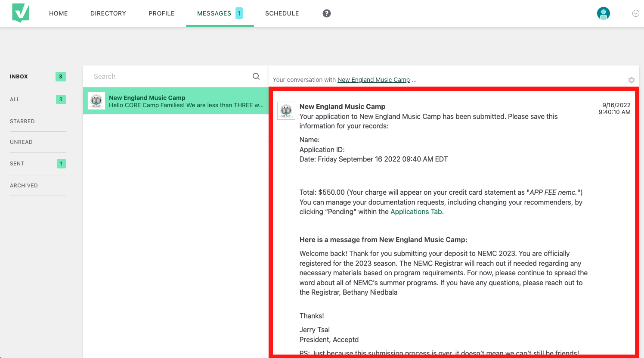Open the user profile avatar
644x358 pixels.
(604, 13)
